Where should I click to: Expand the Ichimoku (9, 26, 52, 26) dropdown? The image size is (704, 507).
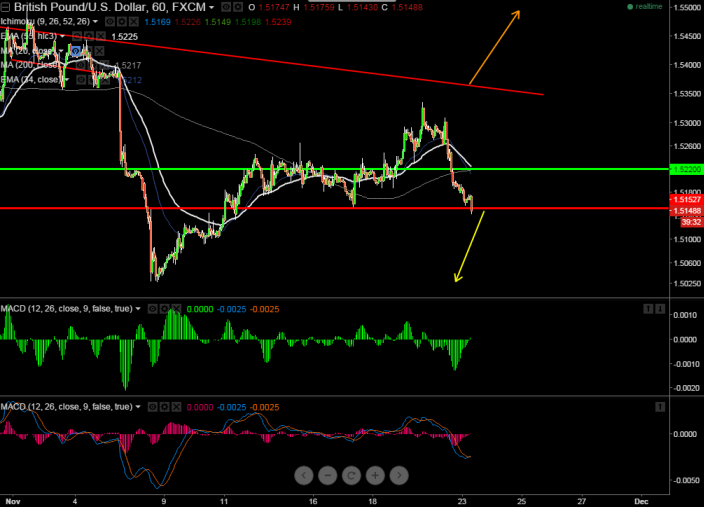pyautogui.click(x=95, y=22)
